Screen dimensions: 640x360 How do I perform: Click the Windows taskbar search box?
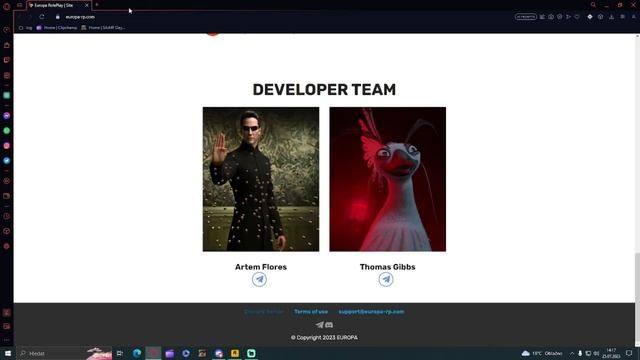tap(64, 353)
